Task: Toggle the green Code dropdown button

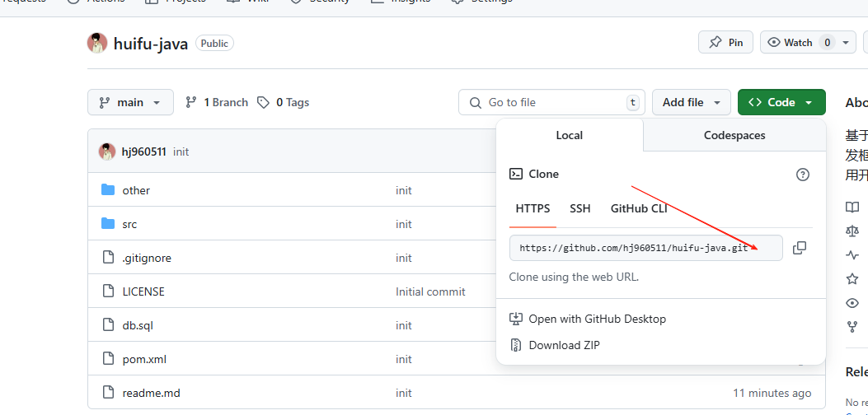Action: tap(781, 102)
